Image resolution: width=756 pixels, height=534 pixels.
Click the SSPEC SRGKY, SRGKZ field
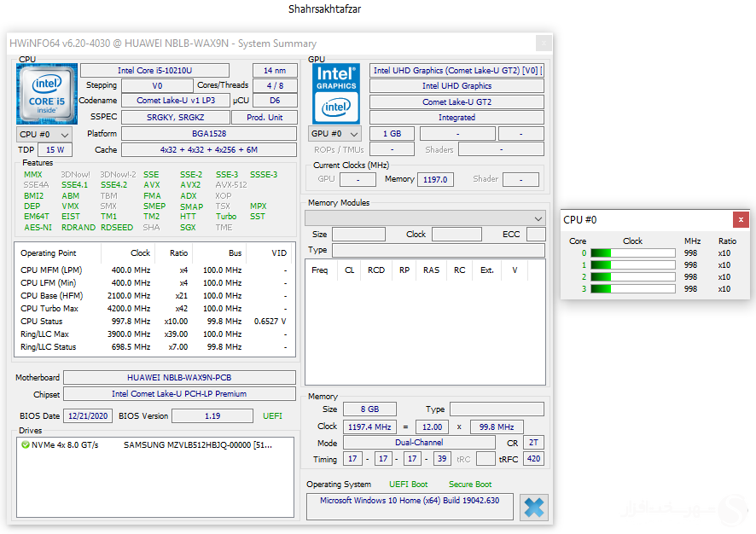pos(176,117)
